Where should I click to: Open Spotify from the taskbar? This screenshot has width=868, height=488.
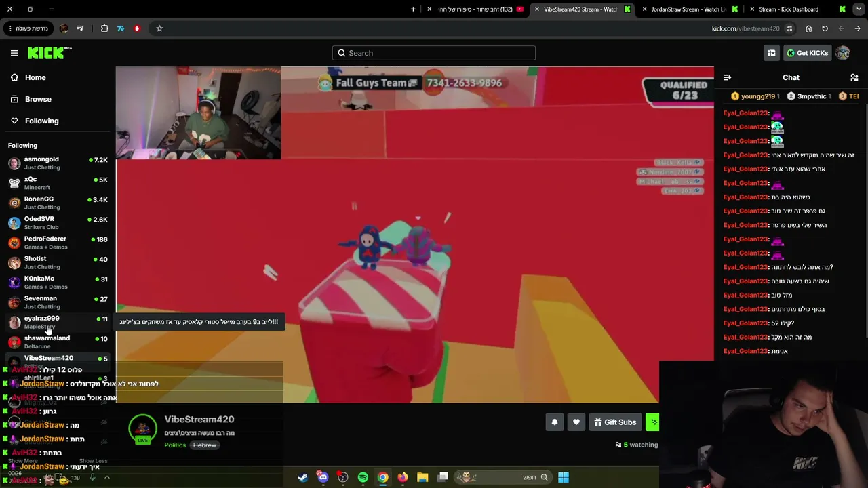pos(363,477)
